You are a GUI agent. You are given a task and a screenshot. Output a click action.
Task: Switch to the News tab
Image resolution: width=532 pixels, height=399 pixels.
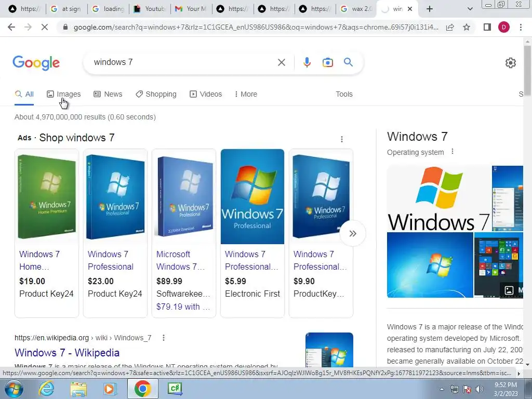coord(108,95)
